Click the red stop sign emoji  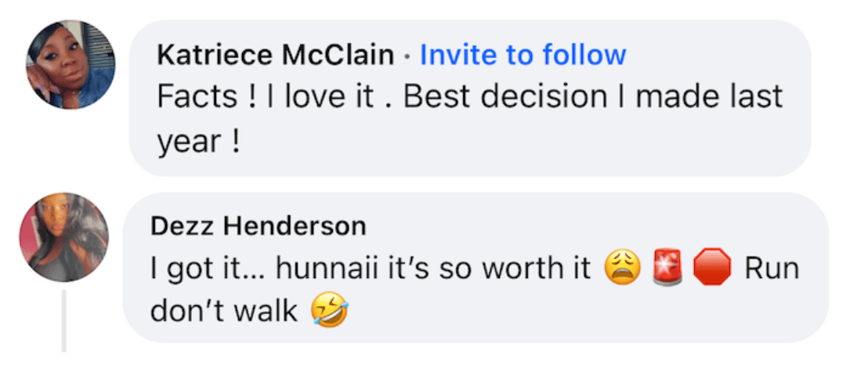[712, 267]
